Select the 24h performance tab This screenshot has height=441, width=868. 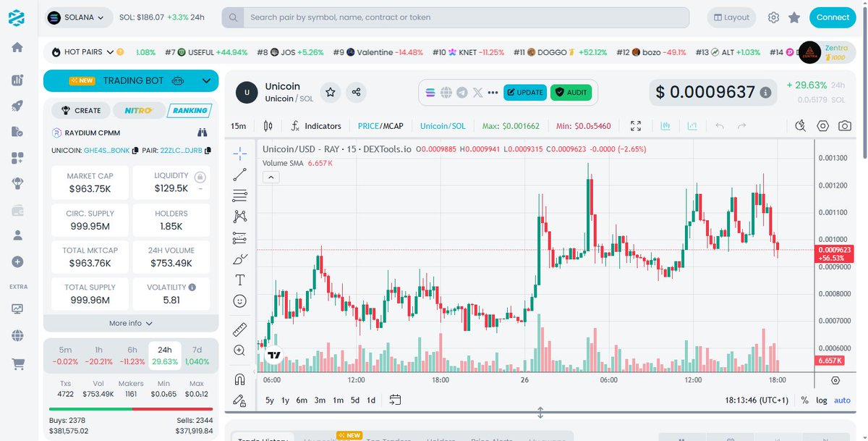click(x=165, y=355)
